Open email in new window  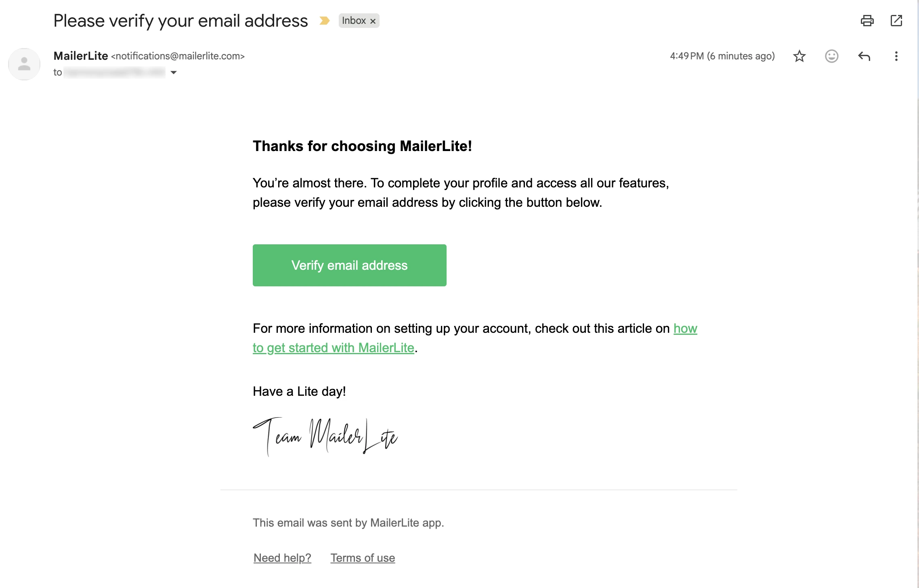(x=896, y=21)
